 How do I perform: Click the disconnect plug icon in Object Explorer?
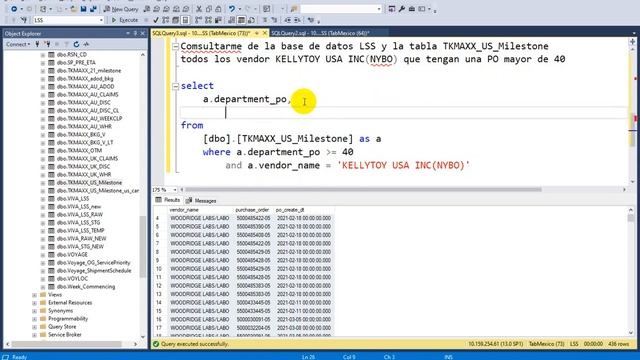[48, 44]
